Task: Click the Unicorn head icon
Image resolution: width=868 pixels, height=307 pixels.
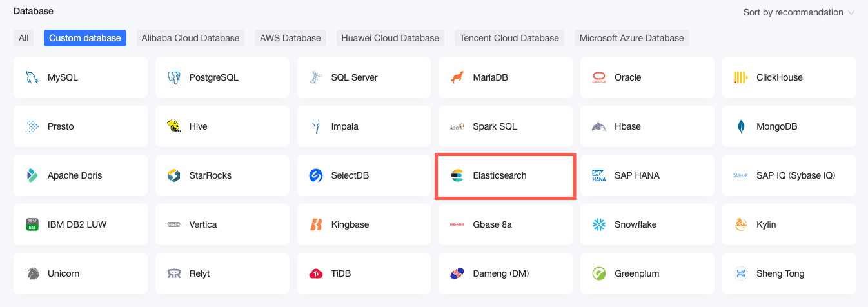Action: click(x=32, y=273)
